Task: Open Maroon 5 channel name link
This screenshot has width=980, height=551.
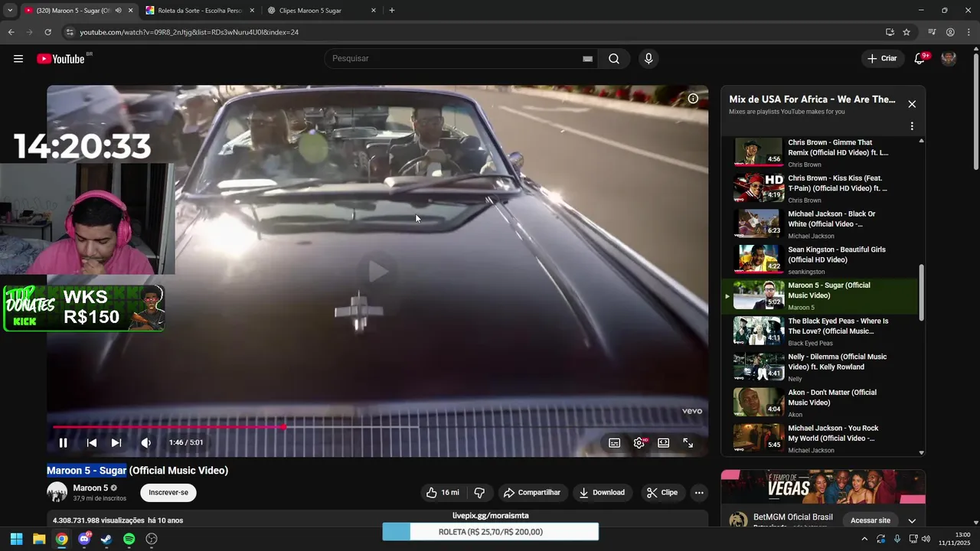Action: coord(90,488)
